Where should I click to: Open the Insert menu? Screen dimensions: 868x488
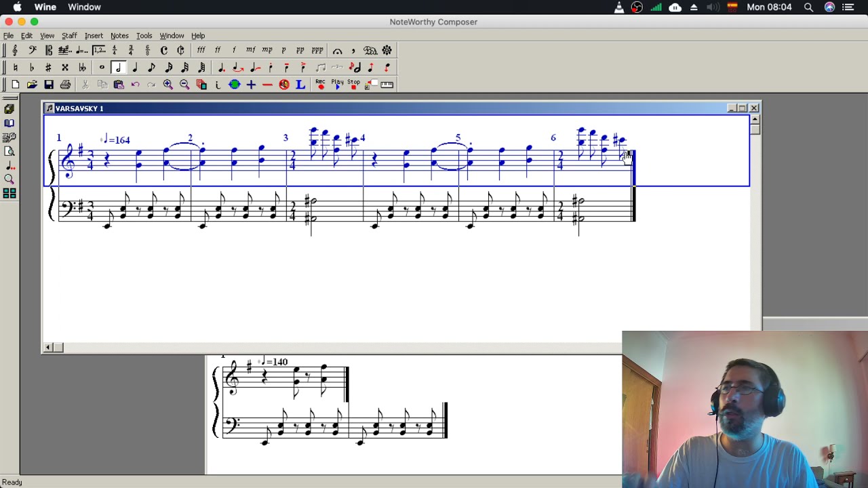[x=94, y=35]
